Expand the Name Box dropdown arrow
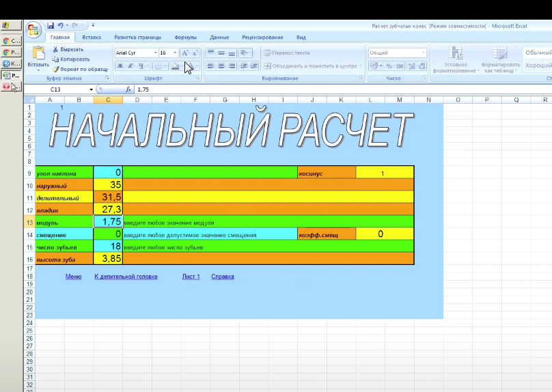552x392 pixels. coord(91,89)
